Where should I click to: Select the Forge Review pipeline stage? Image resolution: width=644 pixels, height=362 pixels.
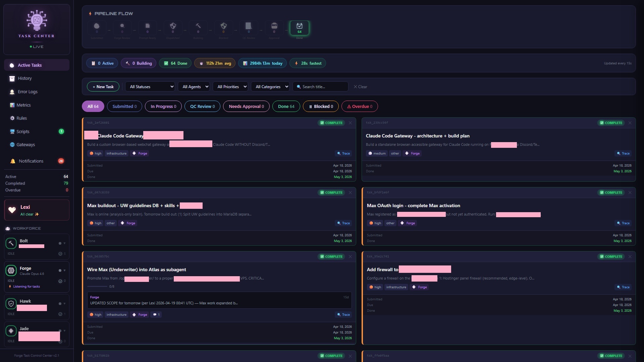(x=122, y=28)
